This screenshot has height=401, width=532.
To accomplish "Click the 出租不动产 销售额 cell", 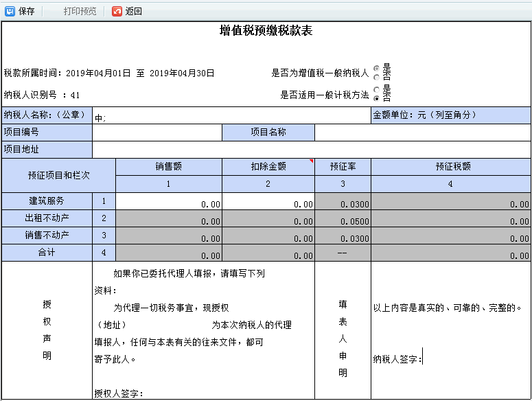I will click(169, 218).
